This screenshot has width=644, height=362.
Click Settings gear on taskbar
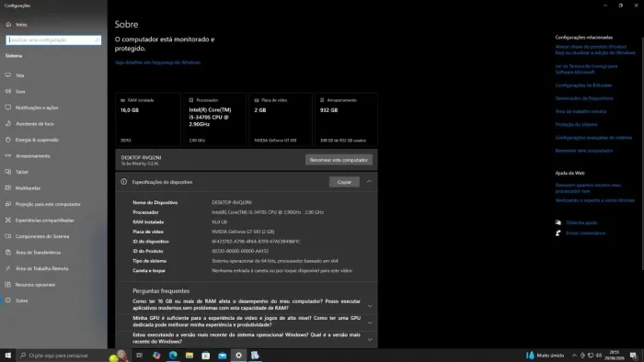click(x=238, y=356)
